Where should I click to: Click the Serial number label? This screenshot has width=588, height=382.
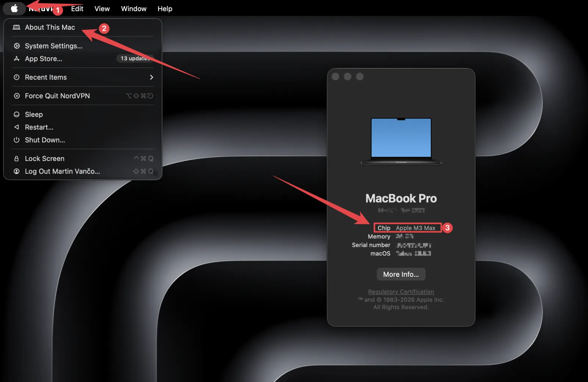click(x=371, y=245)
